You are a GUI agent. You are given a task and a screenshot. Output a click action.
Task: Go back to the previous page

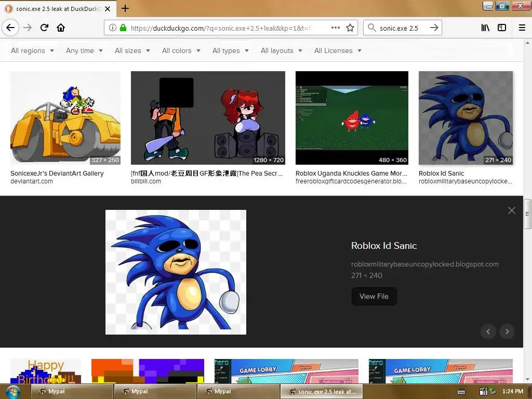(x=10, y=28)
